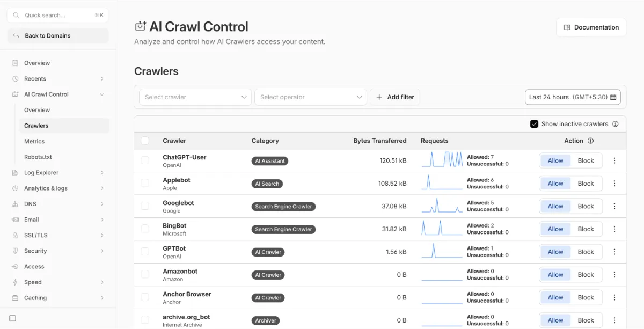
Task: Open the three-dot actions menu for Googlebot
Action: pyautogui.click(x=614, y=206)
